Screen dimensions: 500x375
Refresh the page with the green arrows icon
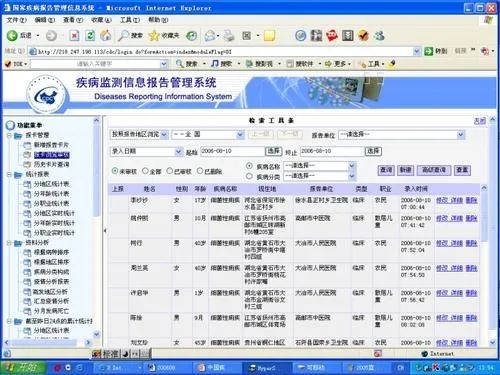pos(90,36)
